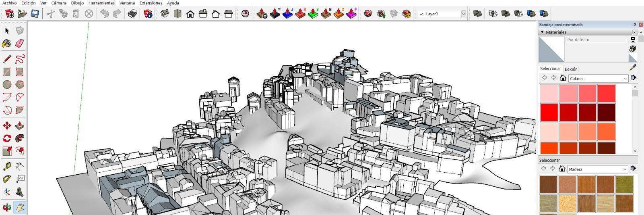This screenshot has height=215, width=644.
Task: Select the arrow Select tool
Action: coord(7,31)
